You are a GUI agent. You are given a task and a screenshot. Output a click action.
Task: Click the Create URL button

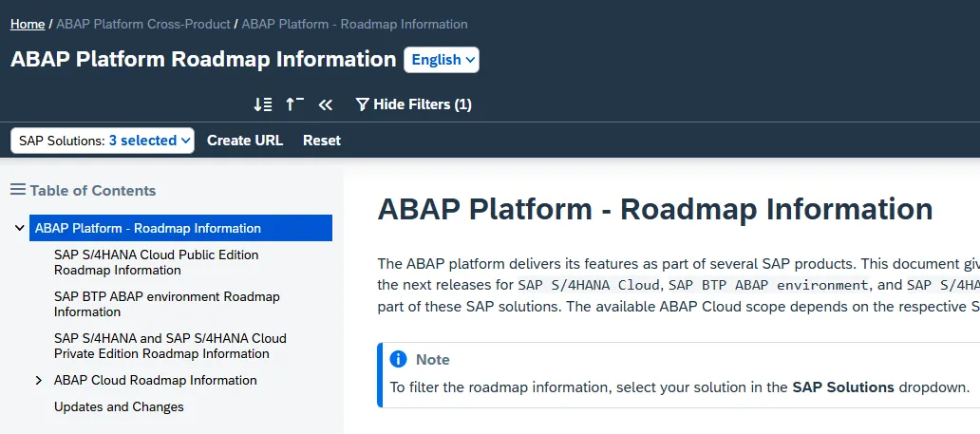click(x=245, y=141)
